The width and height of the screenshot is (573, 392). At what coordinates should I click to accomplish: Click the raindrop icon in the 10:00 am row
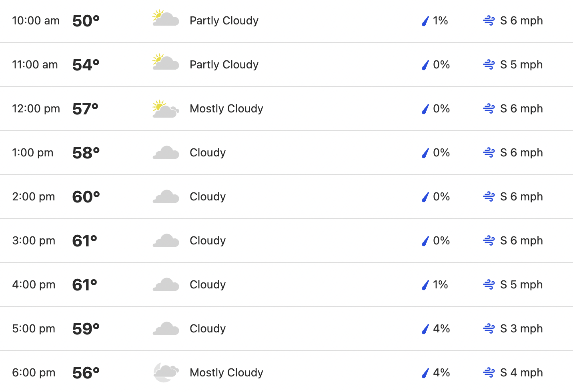[x=425, y=21]
